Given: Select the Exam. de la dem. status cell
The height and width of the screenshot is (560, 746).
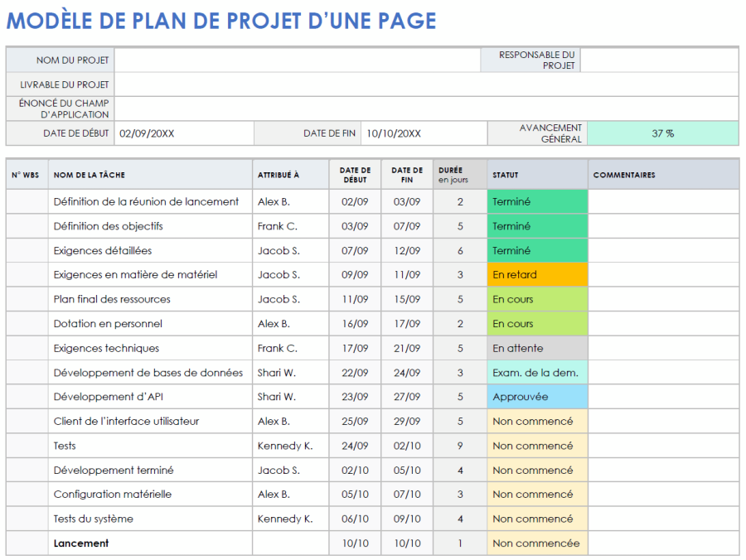Looking at the screenshot, I should coord(535,372).
